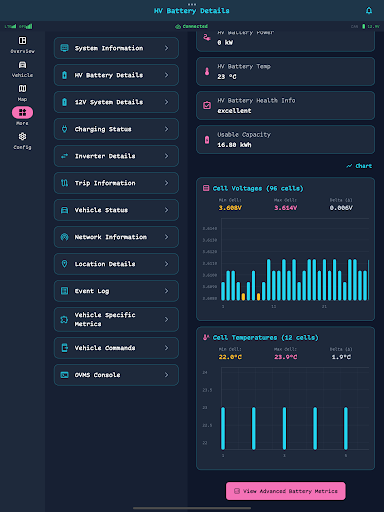The image size is (384, 512).
Task: Click the Network Information signal icon
Action: tap(65, 237)
